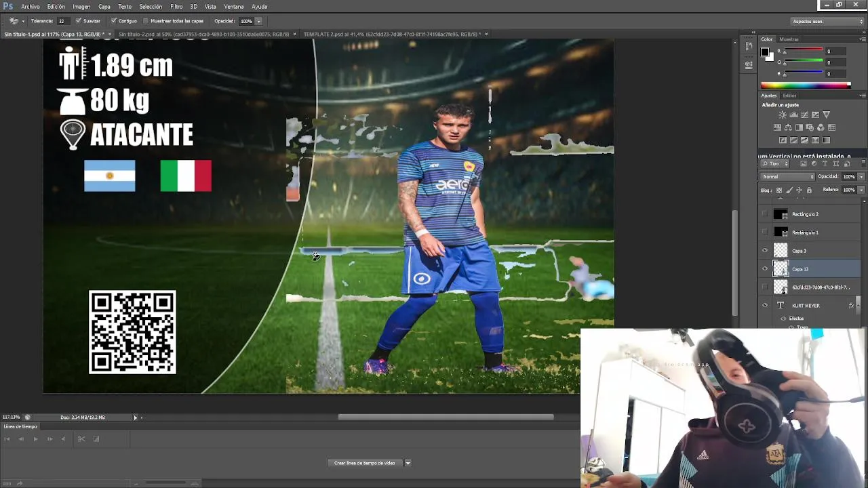Open the Archivo menu
Screen dimensions: 868x488
31,7
